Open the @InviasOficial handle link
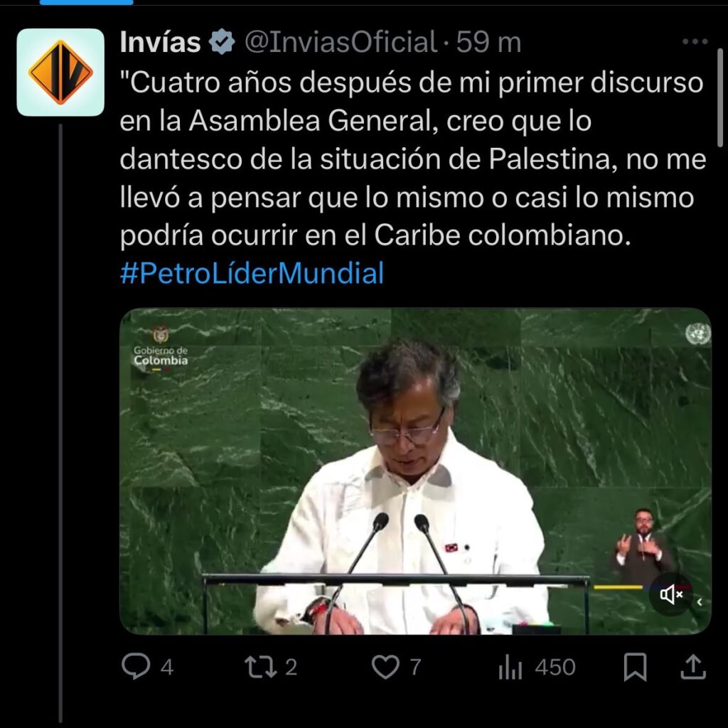Viewport: 728px width, 728px height. 341,42
